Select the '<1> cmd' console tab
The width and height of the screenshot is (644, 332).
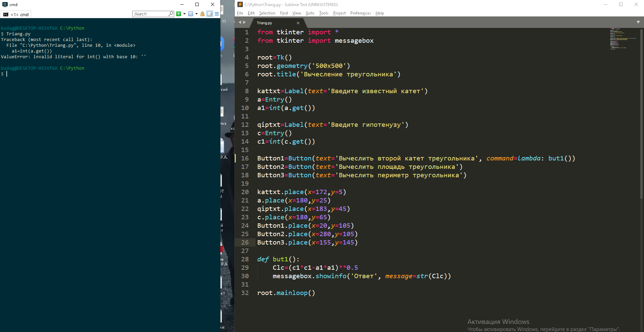(x=16, y=14)
